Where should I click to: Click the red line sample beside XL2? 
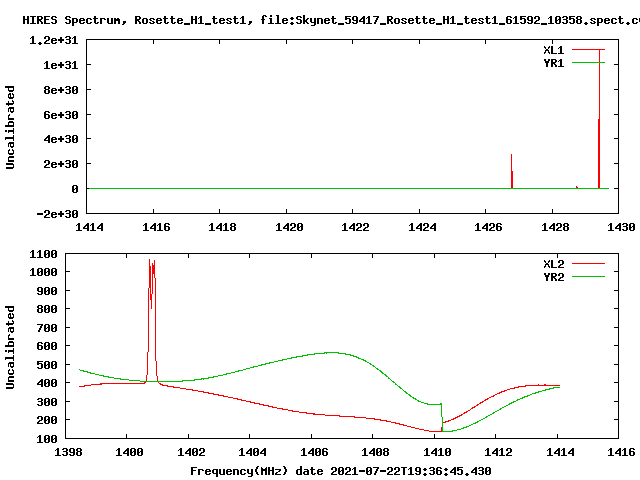click(x=588, y=263)
